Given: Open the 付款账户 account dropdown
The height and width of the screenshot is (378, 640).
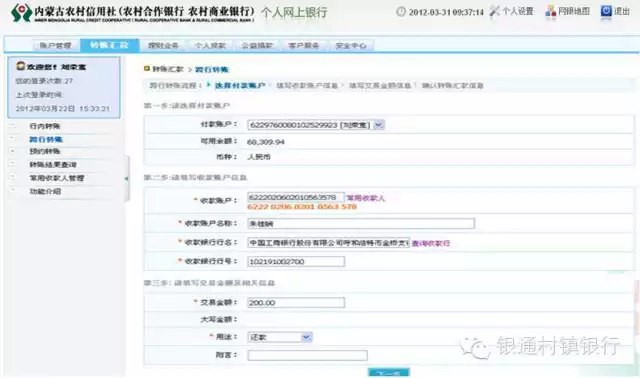Looking at the screenshot, I should 379,125.
